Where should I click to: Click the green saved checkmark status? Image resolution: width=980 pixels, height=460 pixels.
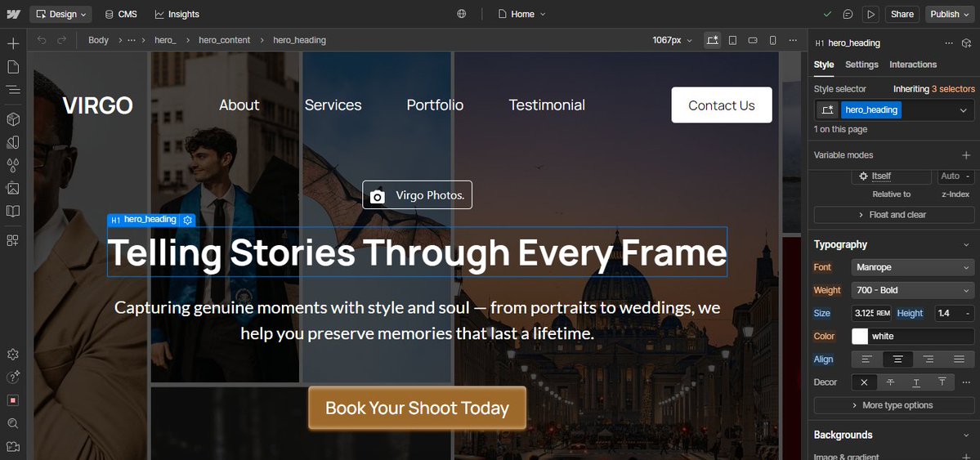point(827,14)
